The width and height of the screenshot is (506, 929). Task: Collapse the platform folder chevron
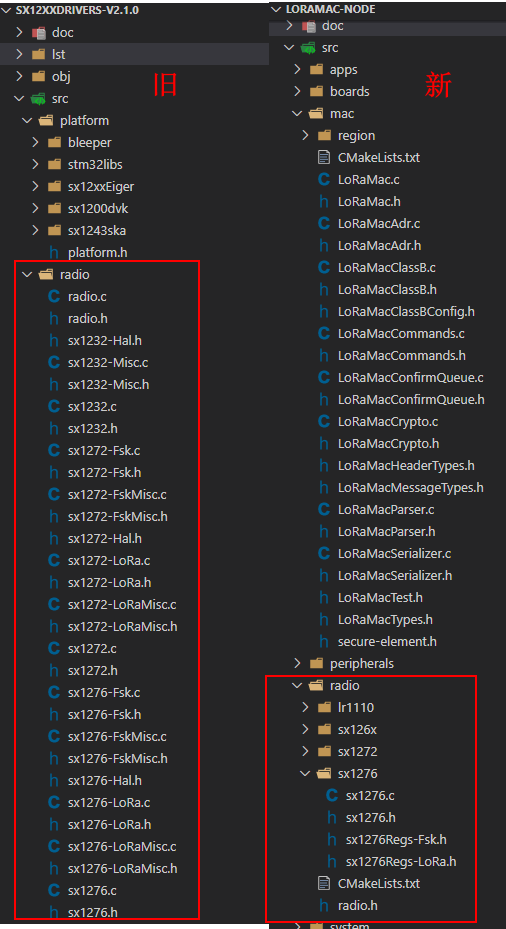27,121
